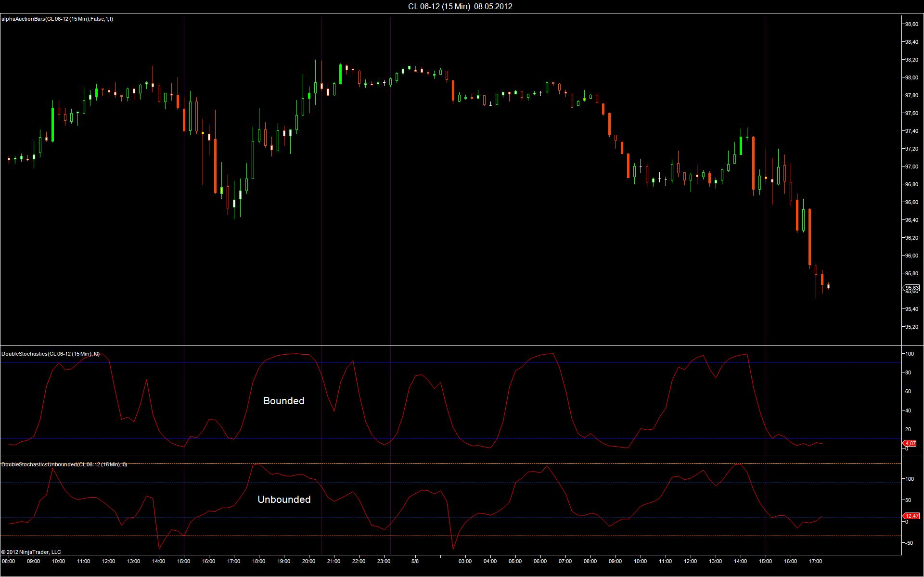The width and height of the screenshot is (924, 577).
Task: Click the red 12,47 unbounded value marker
Action: [x=912, y=515]
